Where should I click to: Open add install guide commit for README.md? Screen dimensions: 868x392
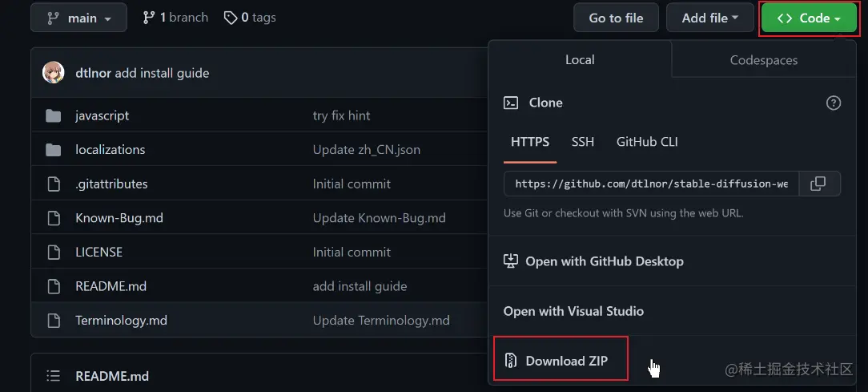pyautogui.click(x=360, y=287)
